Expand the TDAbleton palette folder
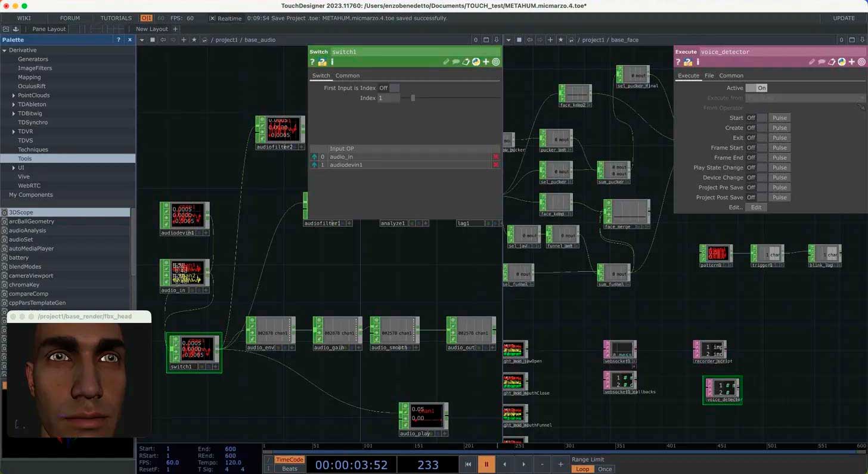868x474 pixels. click(14, 104)
